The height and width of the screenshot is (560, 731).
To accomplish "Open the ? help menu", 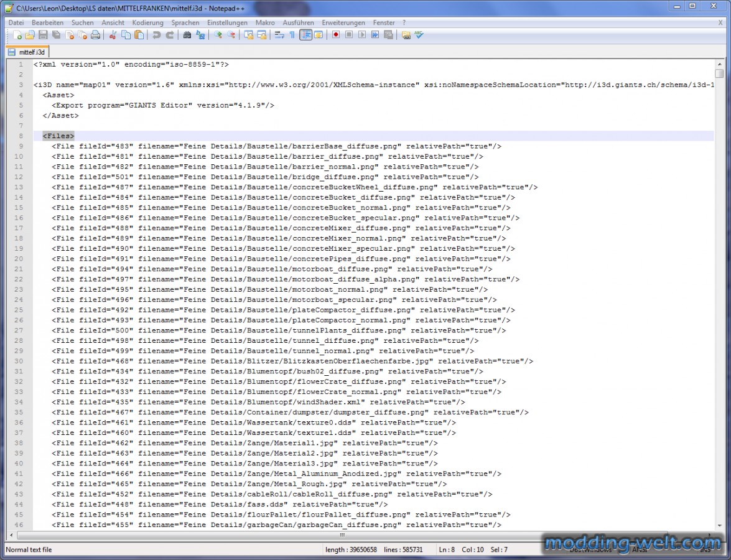I will point(404,22).
